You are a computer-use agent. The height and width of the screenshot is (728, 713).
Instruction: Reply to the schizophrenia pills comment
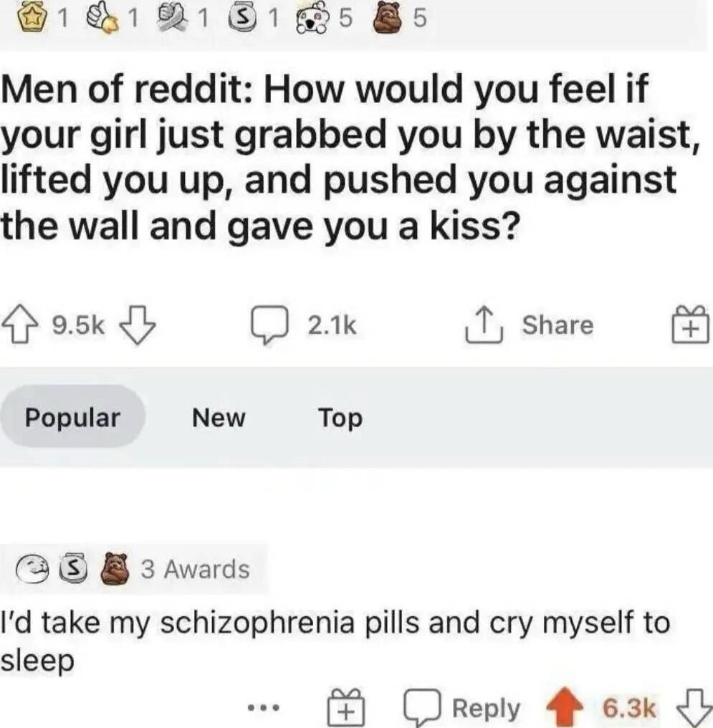(462, 707)
